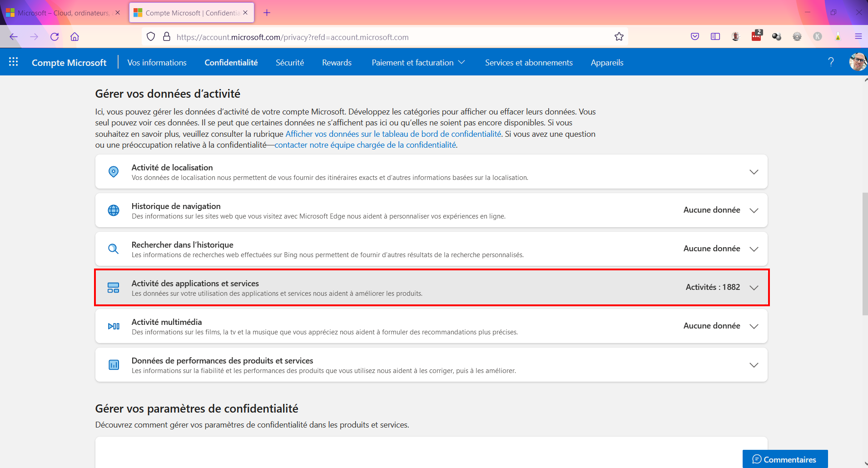Click the apps icon of Activité des applications
This screenshot has width=868, height=468.
point(114,288)
